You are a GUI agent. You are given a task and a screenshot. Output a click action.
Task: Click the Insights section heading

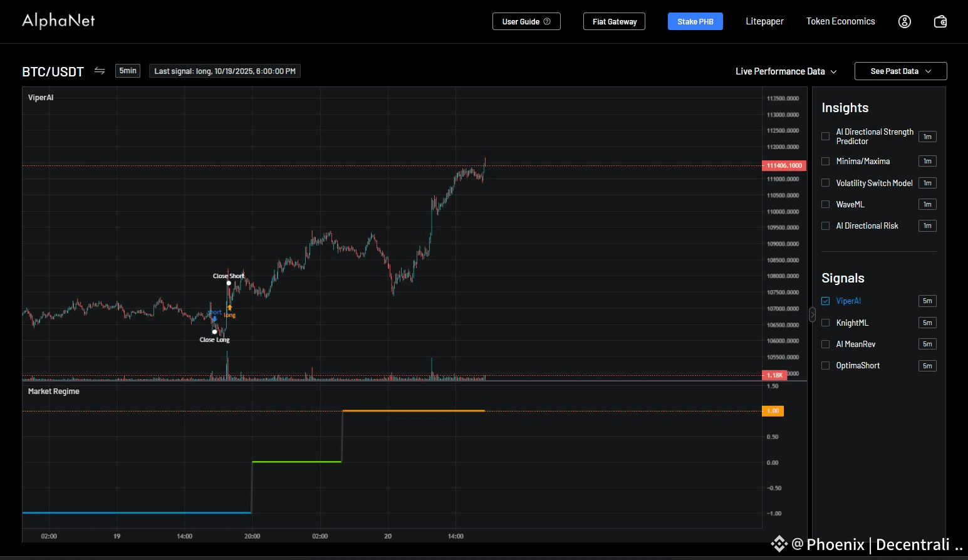[845, 108]
